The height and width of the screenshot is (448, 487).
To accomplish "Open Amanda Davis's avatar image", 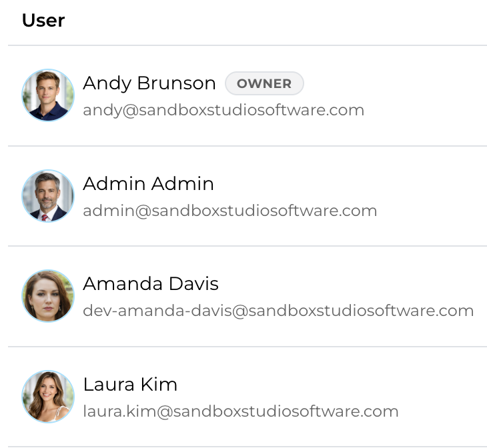I will coord(48,296).
